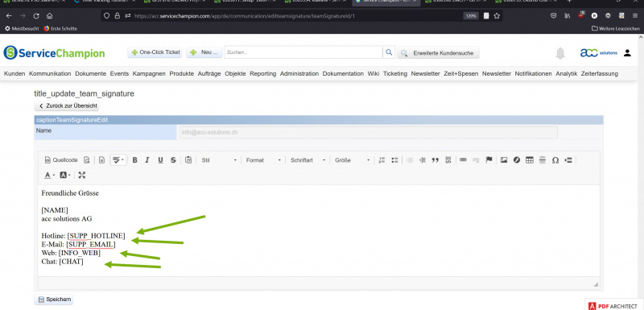Screen dimensions: 644x310
Task: Insert a table in the editor
Action: click(530, 160)
